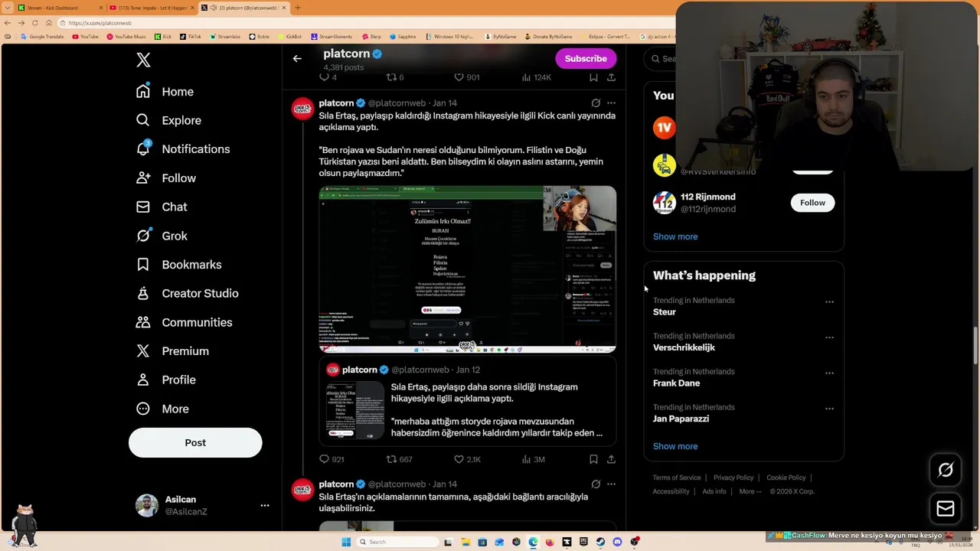
Task: Click the Premium X icon
Action: (x=143, y=351)
